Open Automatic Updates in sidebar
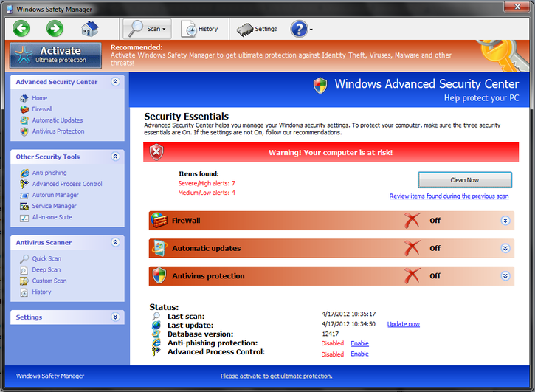 pyautogui.click(x=58, y=120)
